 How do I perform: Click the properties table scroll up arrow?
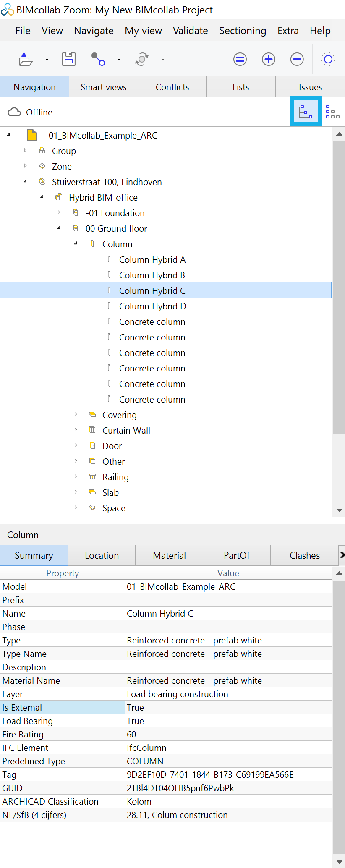point(339,573)
